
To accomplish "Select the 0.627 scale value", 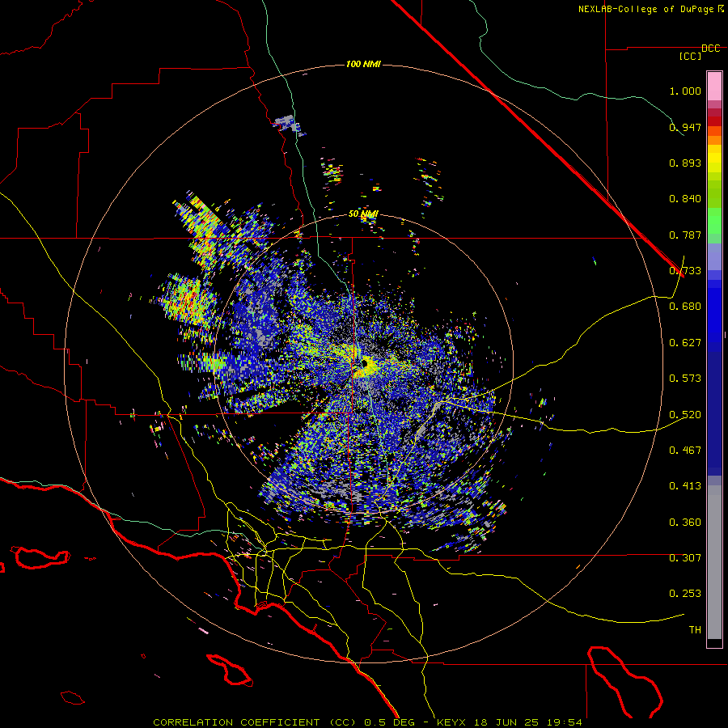I will [x=685, y=343].
